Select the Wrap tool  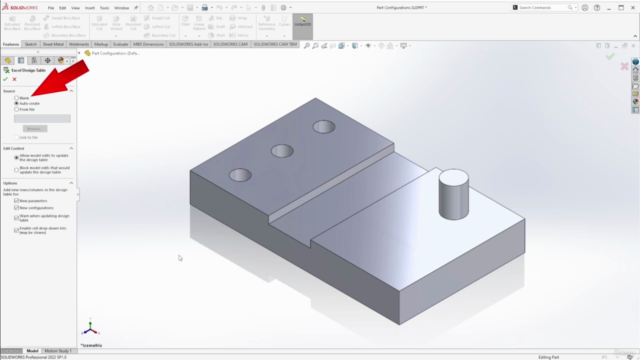239,18
